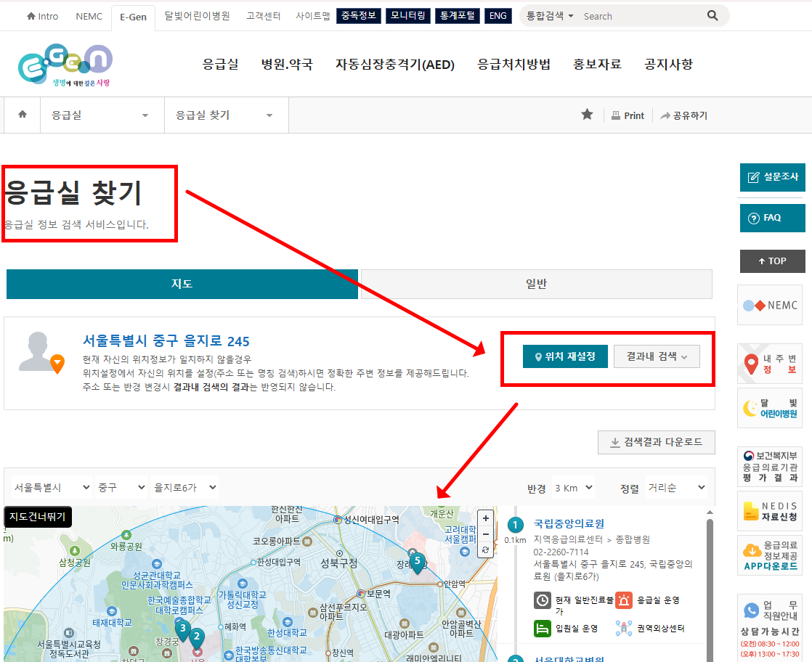Expand 응급실 찾기 breadcrumb dropdown
The width and height of the screenshot is (812, 662).
tap(227, 115)
